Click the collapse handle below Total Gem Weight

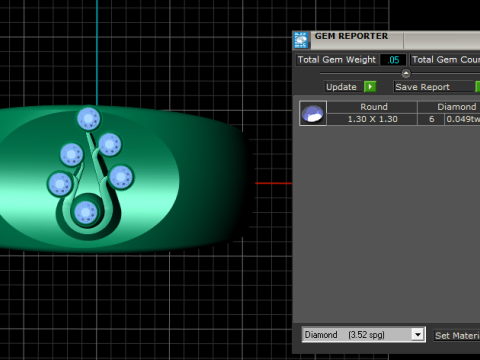406,73
